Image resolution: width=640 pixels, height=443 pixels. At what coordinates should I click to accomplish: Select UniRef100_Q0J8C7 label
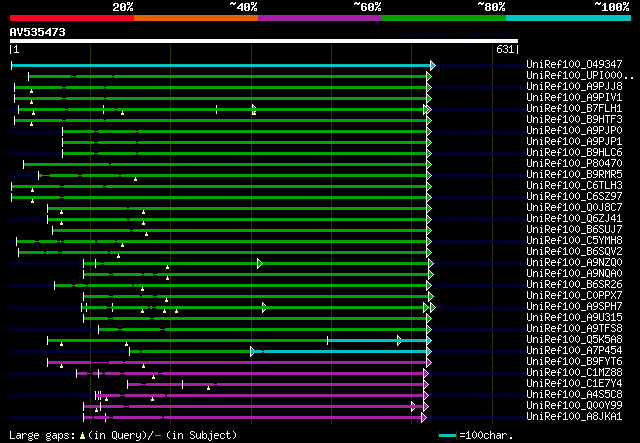(x=574, y=207)
